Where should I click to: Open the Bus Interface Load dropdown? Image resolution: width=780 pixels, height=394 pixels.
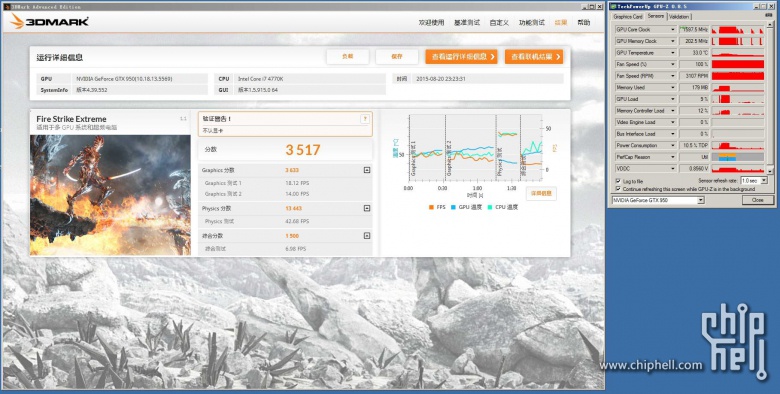pyautogui.click(x=673, y=134)
